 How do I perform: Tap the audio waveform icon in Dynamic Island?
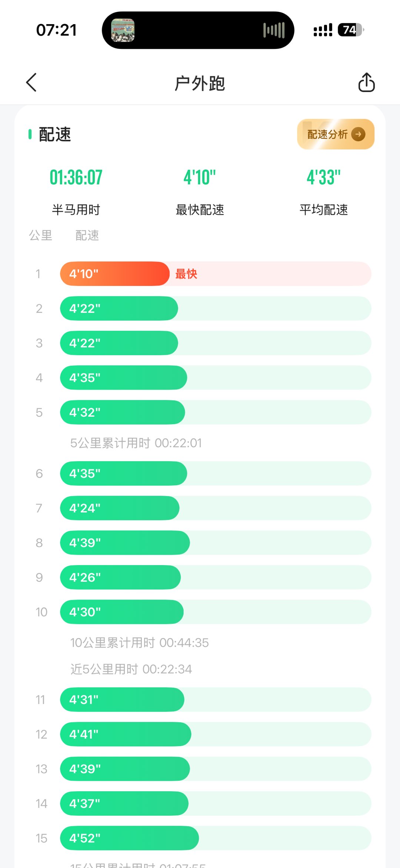point(274,30)
